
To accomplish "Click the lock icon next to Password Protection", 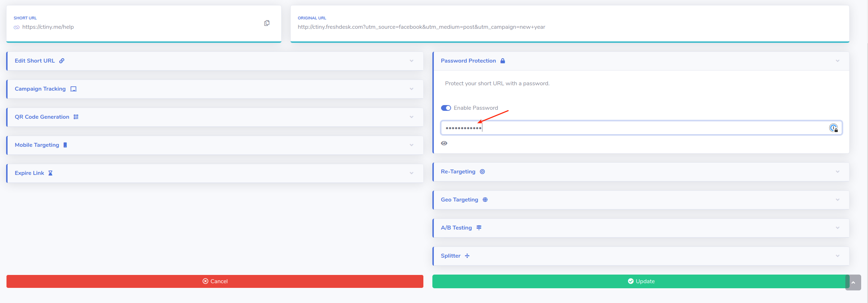I will pyautogui.click(x=503, y=61).
